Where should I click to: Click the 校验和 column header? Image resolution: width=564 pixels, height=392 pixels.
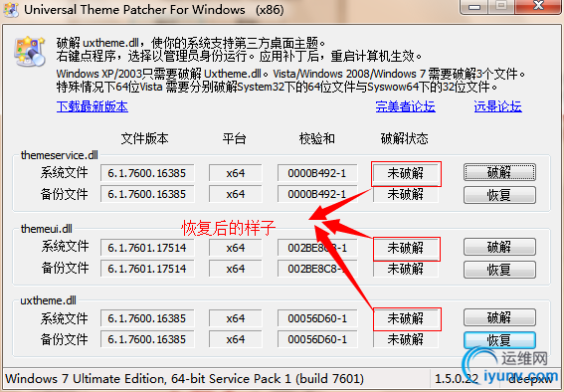point(317,138)
